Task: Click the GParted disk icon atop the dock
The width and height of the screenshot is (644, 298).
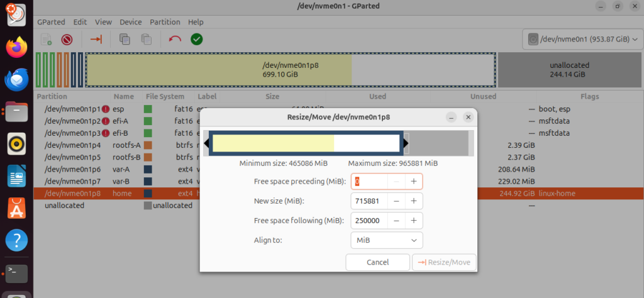Action: (16, 15)
